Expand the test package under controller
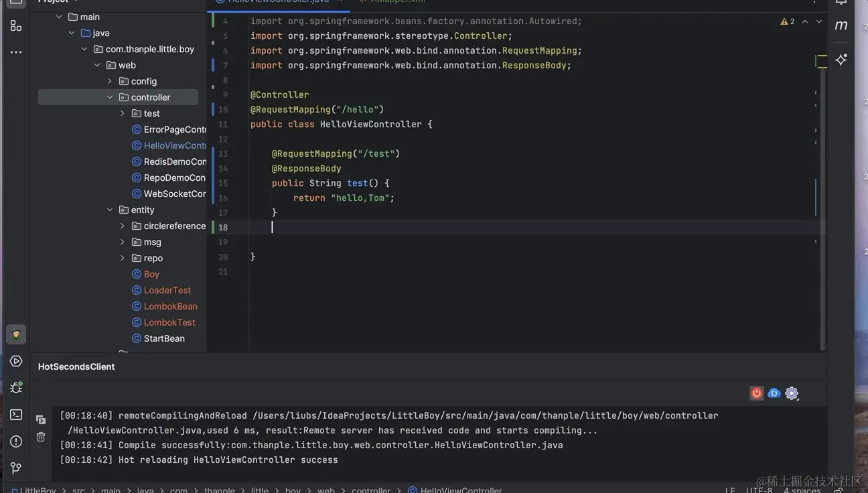The width and height of the screenshot is (868, 493). coord(123,113)
